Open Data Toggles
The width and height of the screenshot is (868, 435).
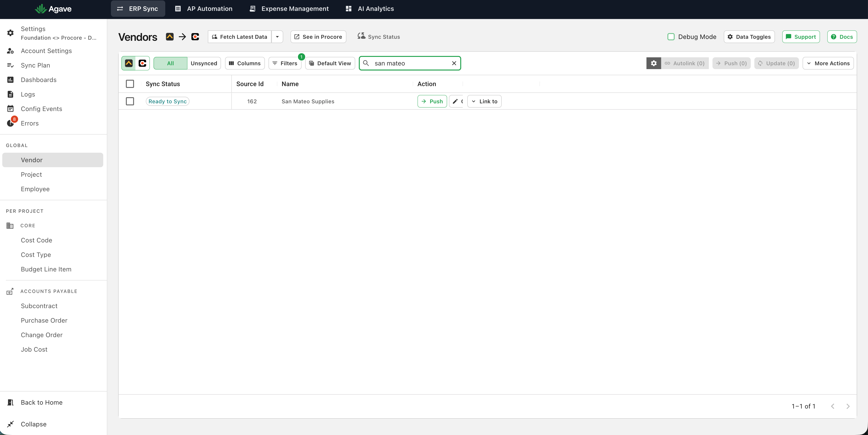point(749,37)
